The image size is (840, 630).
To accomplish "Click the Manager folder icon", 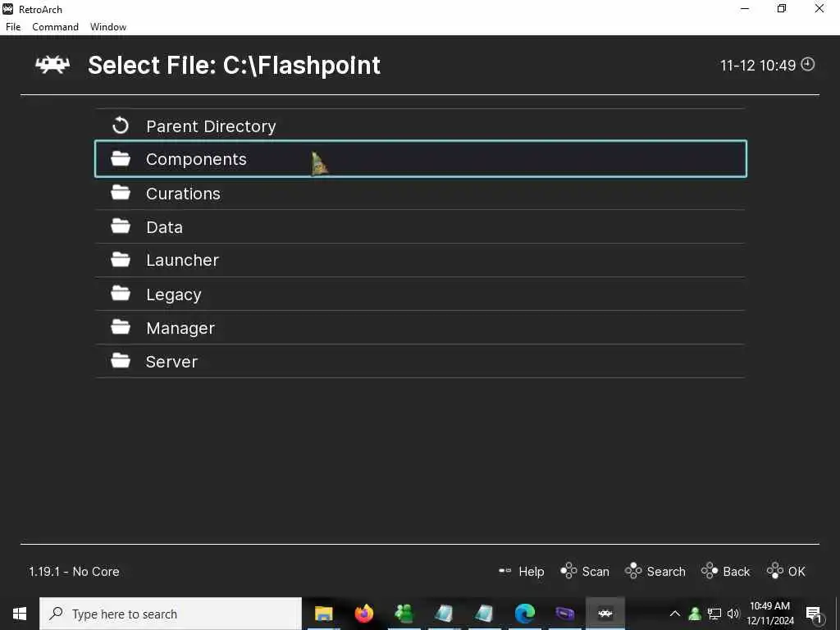I will [121, 326].
